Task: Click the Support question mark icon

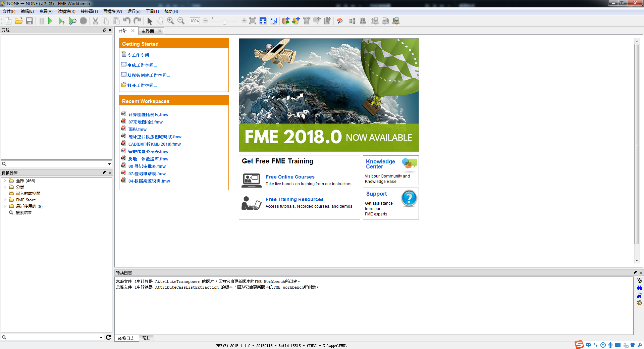Action: tap(409, 198)
